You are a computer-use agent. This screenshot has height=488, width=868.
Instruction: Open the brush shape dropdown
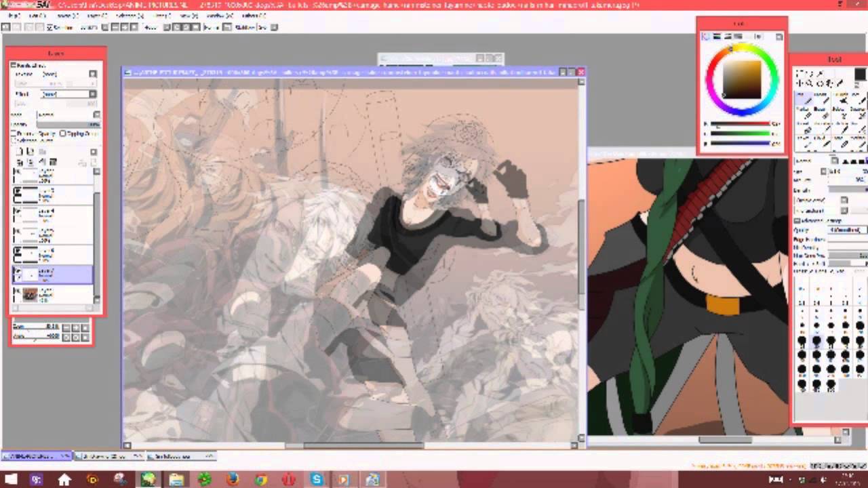(x=844, y=200)
